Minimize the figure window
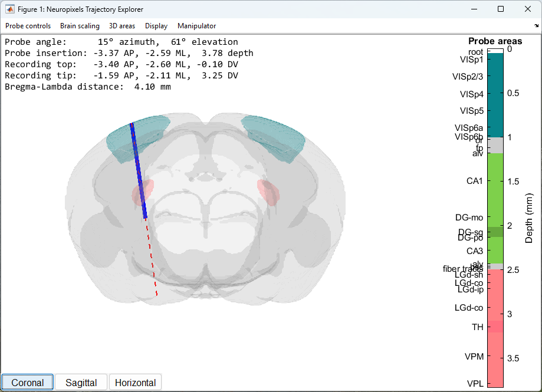The image size is (542, 392). click(474, 9)
